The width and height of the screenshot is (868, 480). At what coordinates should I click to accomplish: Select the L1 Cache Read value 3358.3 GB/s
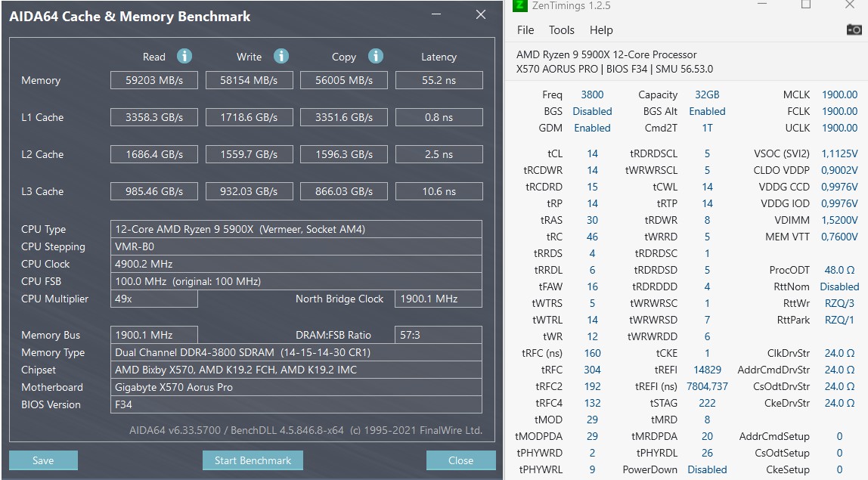coord(154,117)
